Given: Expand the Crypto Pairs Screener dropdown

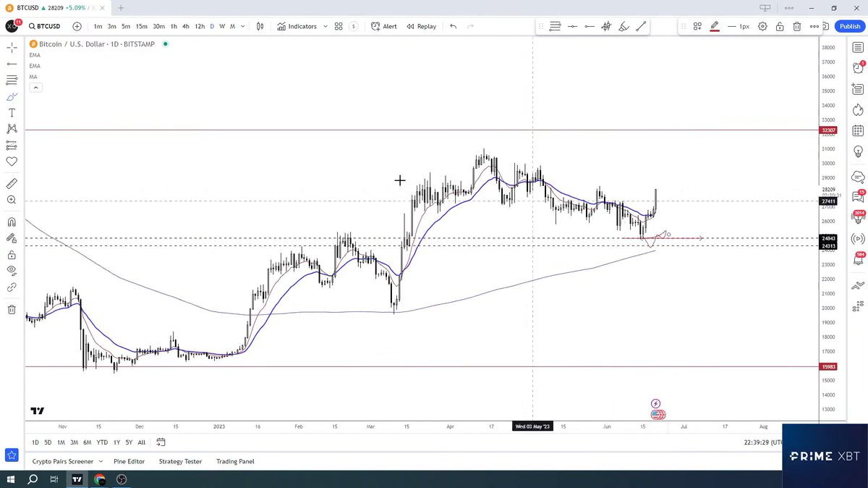Looking at the screenshot, I should click(101, 461).
